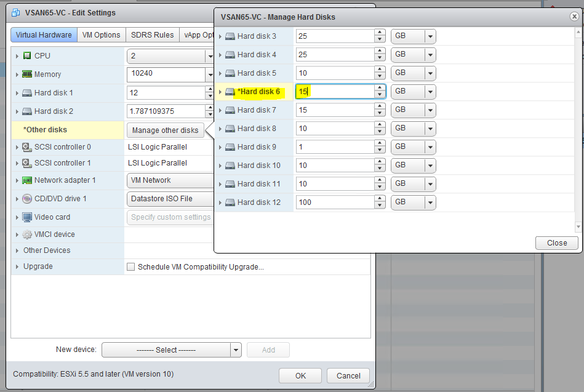Click OK in Edit Settings

point(300,375)
